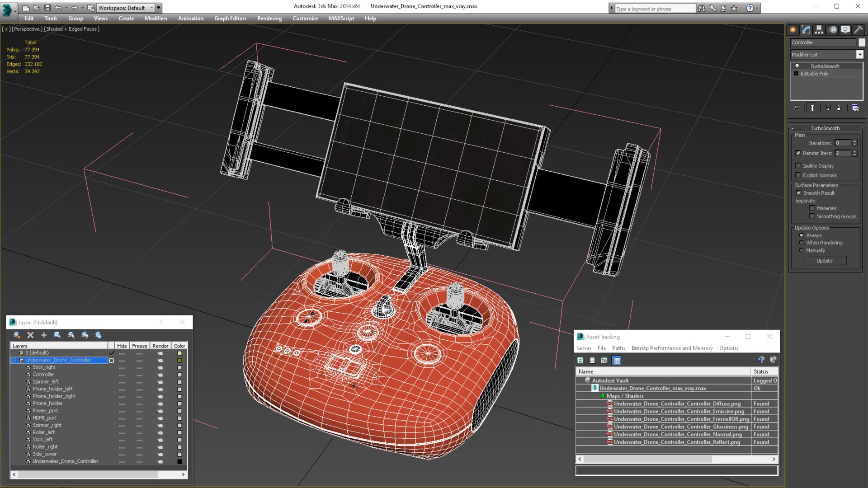868x488 pixels.
Task: Undo the last action with the undo arrow
Action: [58, 8]
